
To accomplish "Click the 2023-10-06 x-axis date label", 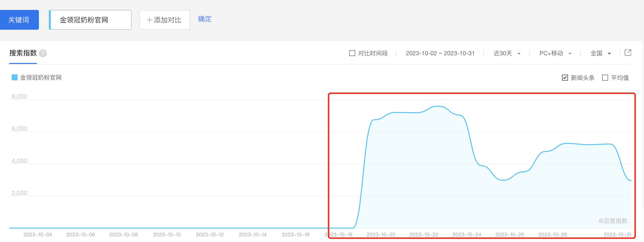I will pyautogui.click(x=80, y=235).
